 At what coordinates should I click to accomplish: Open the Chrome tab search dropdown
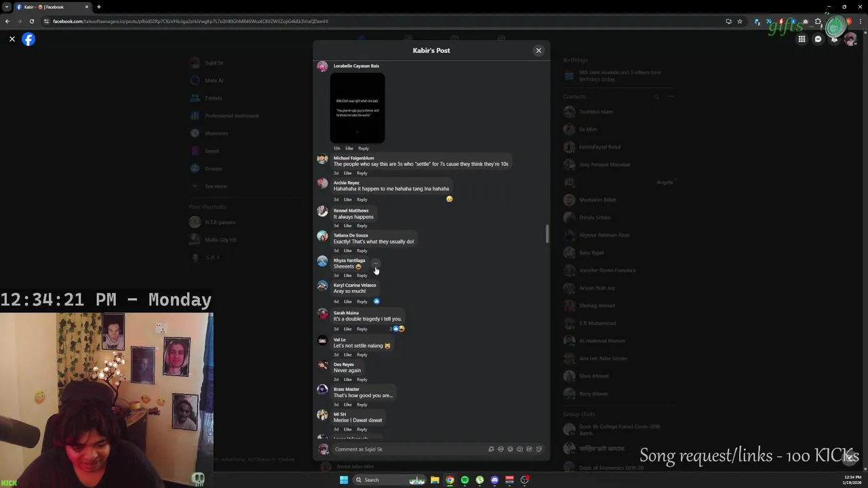coord(7,7)
